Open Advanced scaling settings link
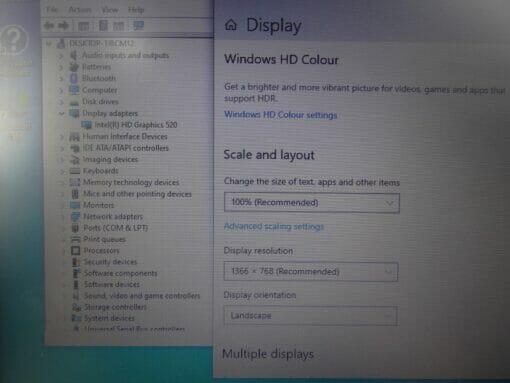This screenshot has width=510, height=383. pyautogui.click(x=274, y=227)
